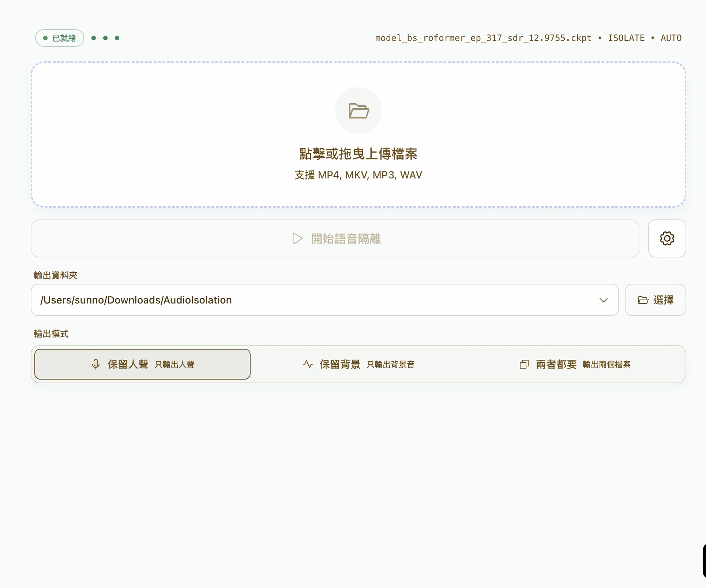Expand the output folder path dropdown
The image size is (706, 588).
point(603,300)
